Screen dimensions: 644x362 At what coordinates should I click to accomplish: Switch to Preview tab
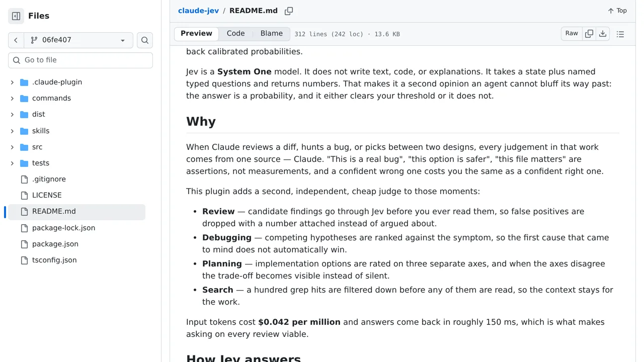(x=196, y=34)
